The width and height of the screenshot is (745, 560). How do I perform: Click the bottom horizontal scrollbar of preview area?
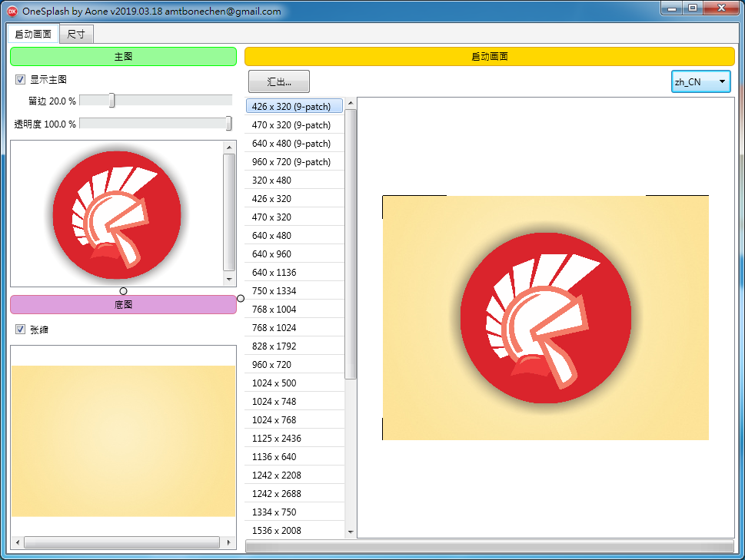coord(490,547)
